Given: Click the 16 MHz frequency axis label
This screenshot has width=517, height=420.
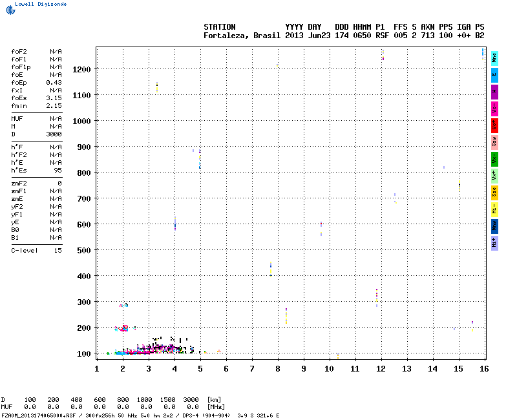Looking at the screenshot, I should [x=484, y=369].
